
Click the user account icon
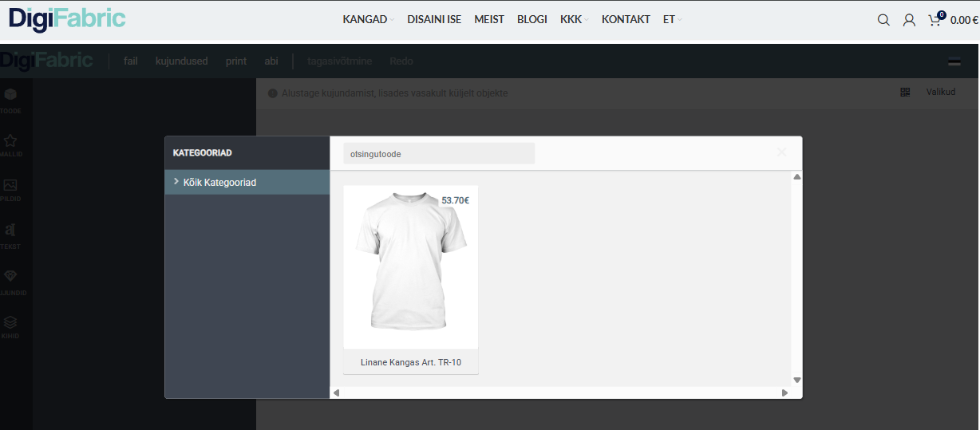point(909,20)
